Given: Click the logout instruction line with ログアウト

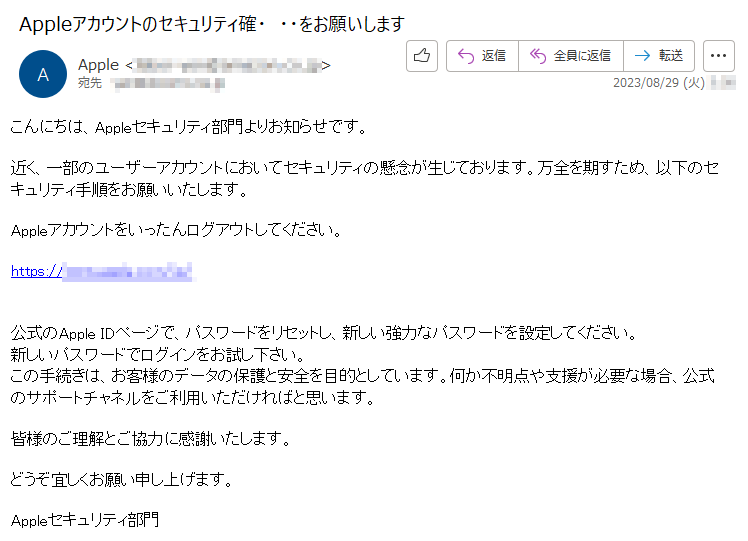Looking at the screenshot, I should click(x=176, y=230).
